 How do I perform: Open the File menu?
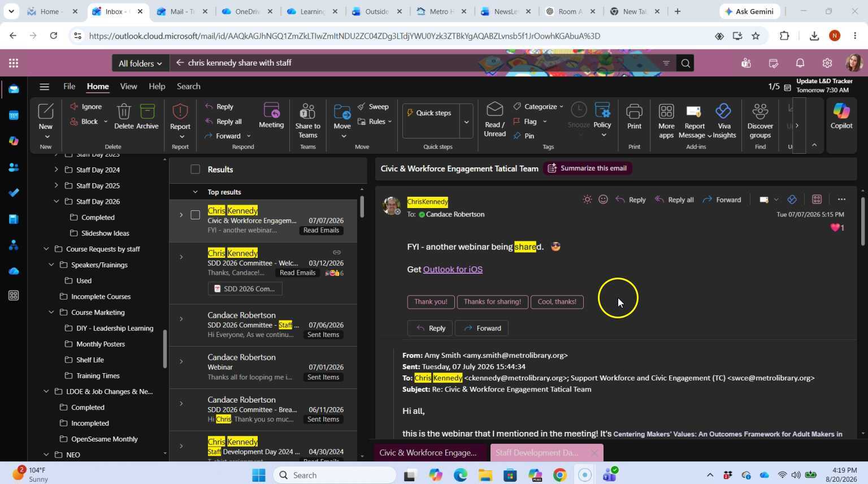point(70,87)
